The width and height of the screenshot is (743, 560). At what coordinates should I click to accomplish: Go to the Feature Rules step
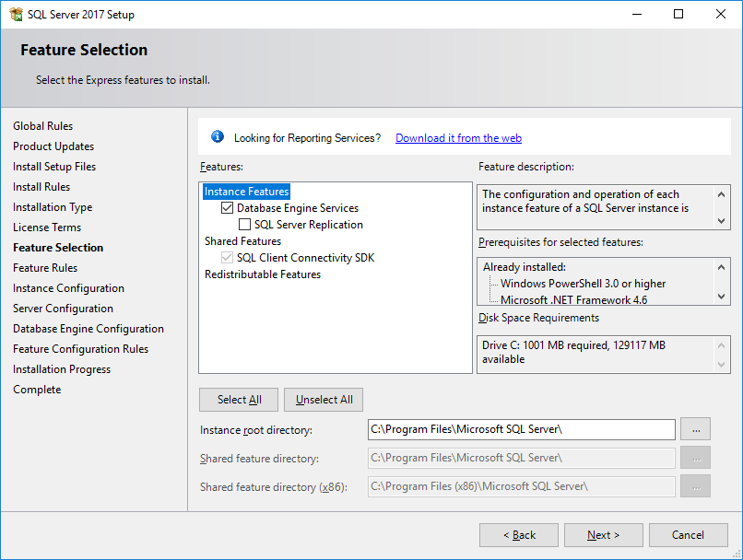pos(45,268)
